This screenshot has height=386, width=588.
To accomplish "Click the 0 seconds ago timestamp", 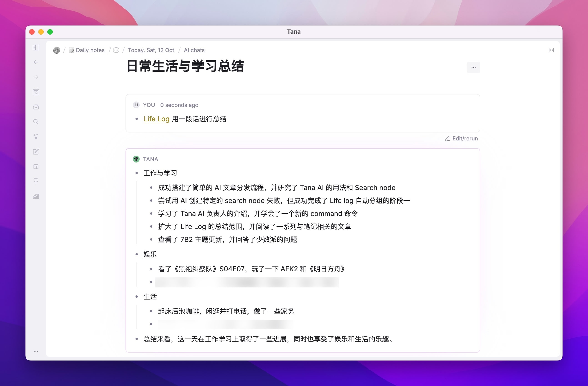I will pyautogui.click(x=179, y=105).
